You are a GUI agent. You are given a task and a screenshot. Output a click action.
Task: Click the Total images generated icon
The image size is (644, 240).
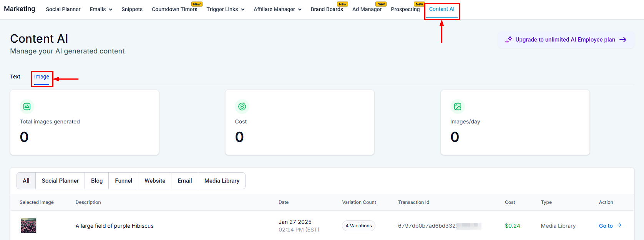pyautogui.click(x=27, y=107)
